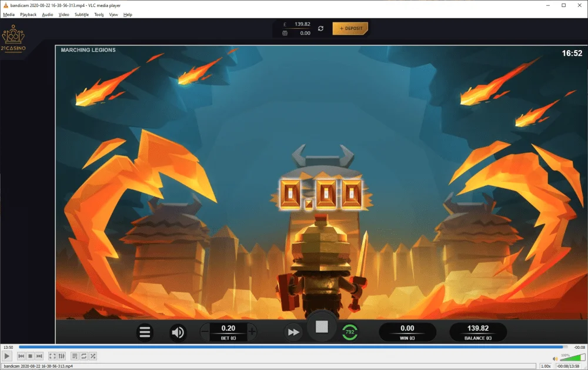Click the bonus balance icon in header
Screen dimensions: 588x370
(x=285, y=33)
